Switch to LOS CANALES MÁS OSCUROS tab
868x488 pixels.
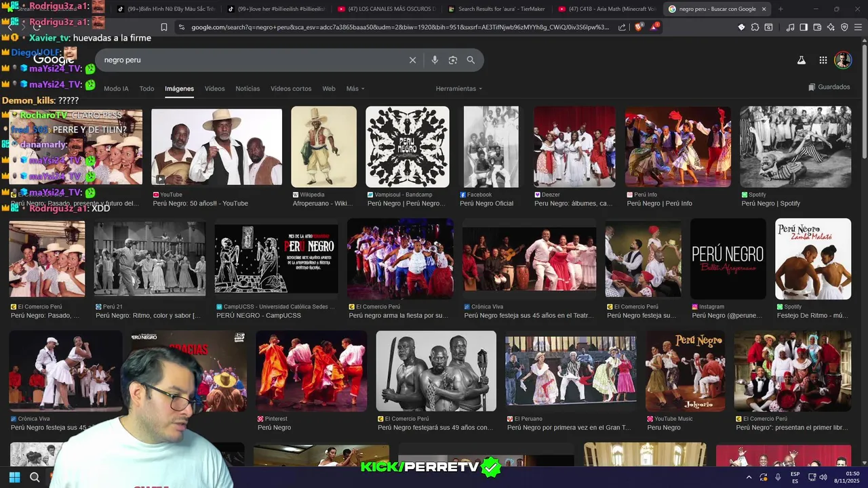point(386,9)
